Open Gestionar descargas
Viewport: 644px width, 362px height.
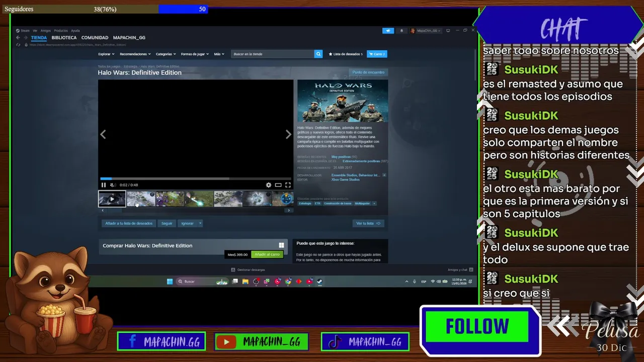[248, 270]
